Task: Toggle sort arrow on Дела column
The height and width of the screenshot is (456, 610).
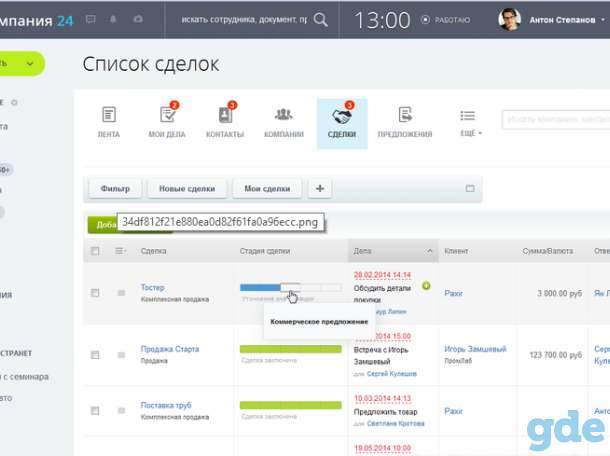Action: pos(429,251)
